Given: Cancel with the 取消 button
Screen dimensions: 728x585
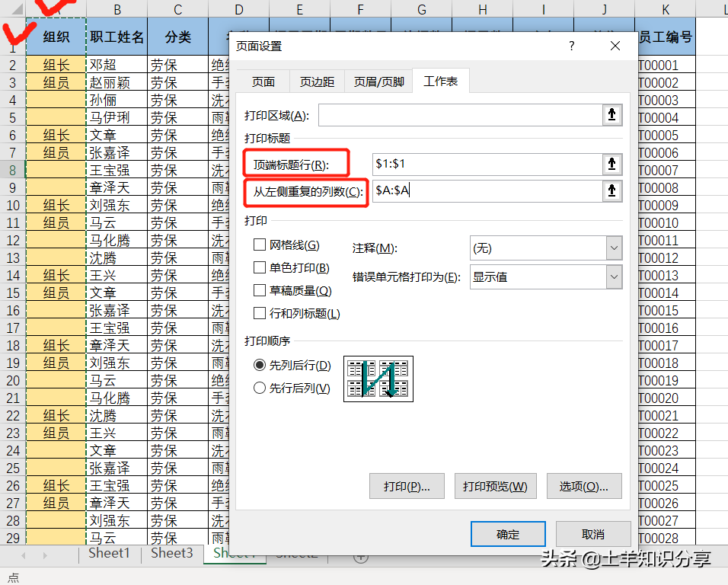Looking at the screenshot, I should 593,534.
